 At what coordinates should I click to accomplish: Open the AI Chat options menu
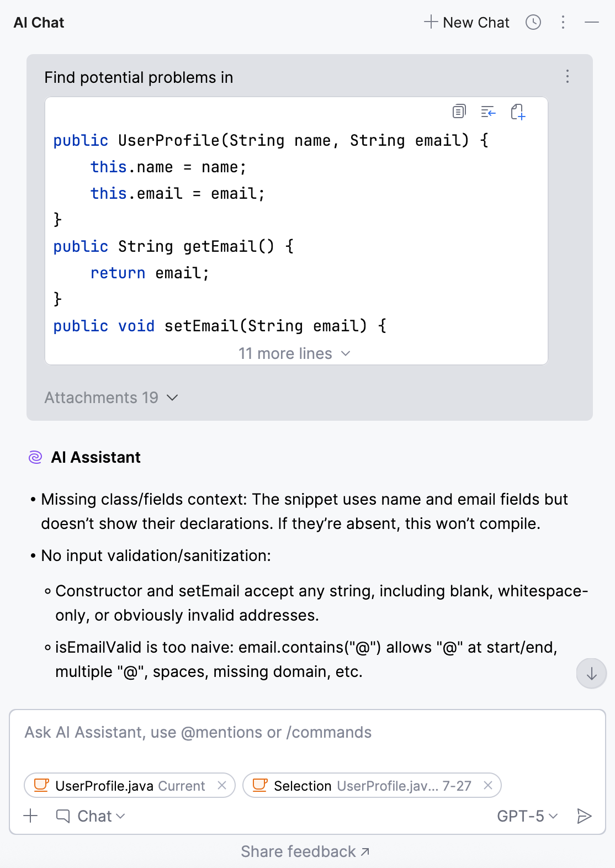pyautogui.click(x=563, y=22)
